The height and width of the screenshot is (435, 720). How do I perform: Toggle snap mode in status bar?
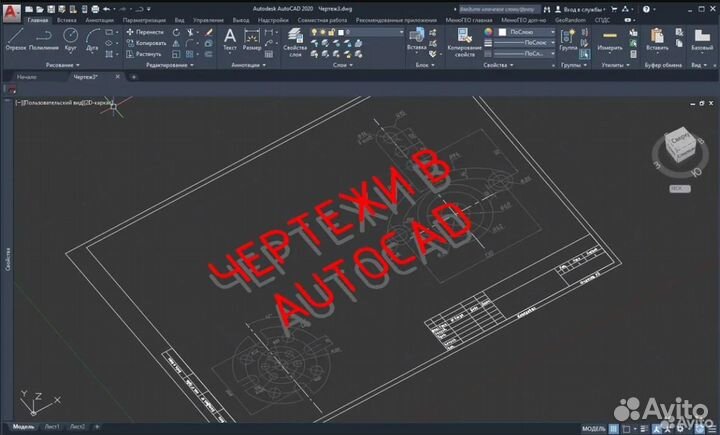coord(626,429)
